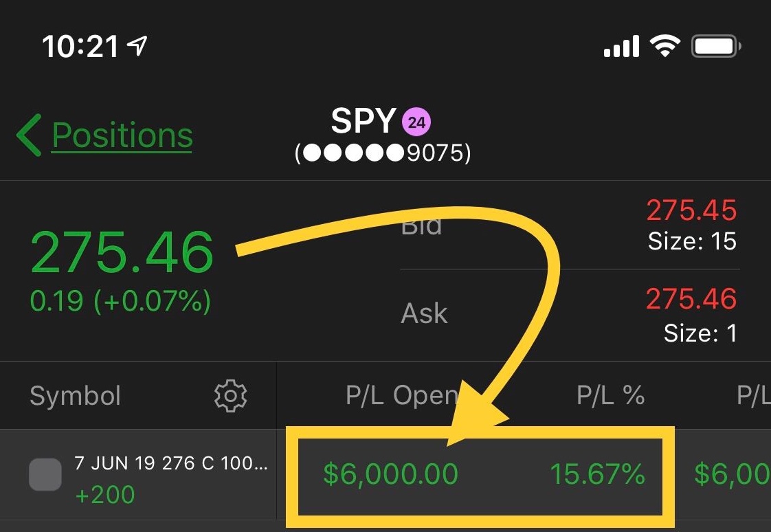
Task: Select the masked account number ending 9075
Action: tap(383, 153)
